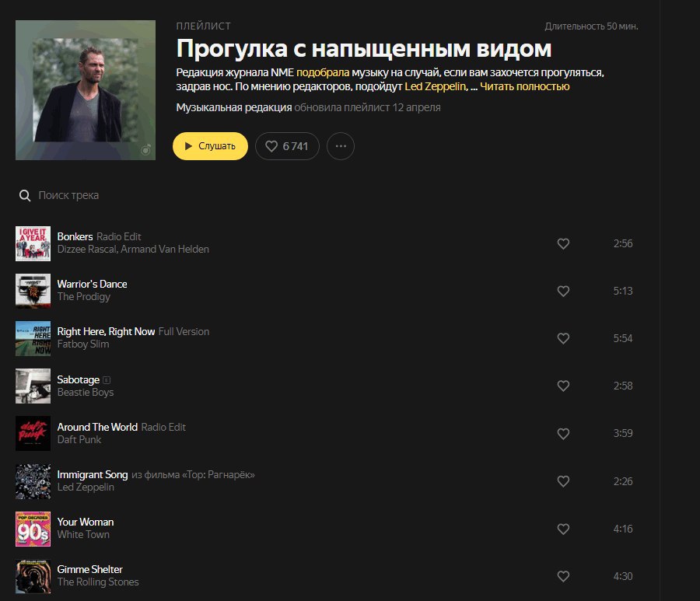Click the magnifier search icon
This screenshot has height=601, width=700.
tap(25, 195)
